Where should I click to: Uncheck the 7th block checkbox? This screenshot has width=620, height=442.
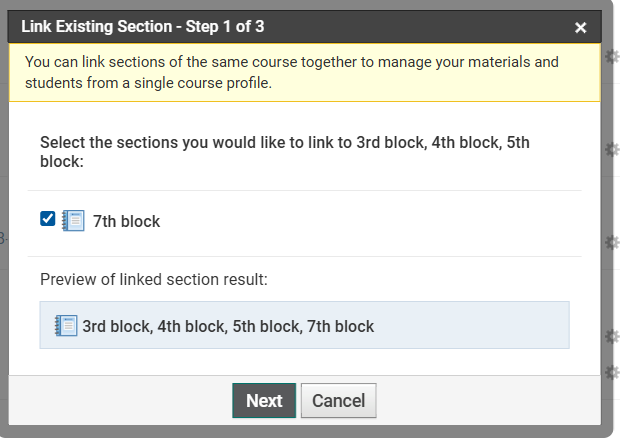pos(47,219)
